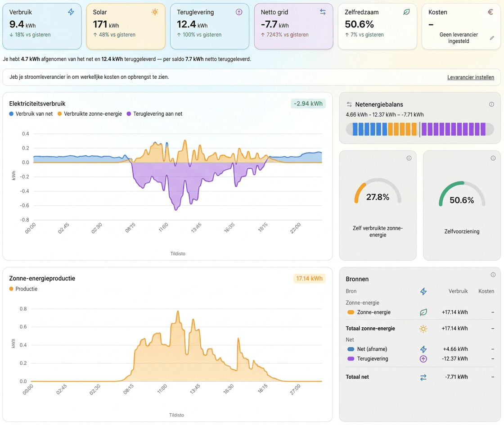Click the leaf icon in Zonne-energie row
Image resolution: width=504 pixels, height=425 pixels.
[x=423, y=312]
